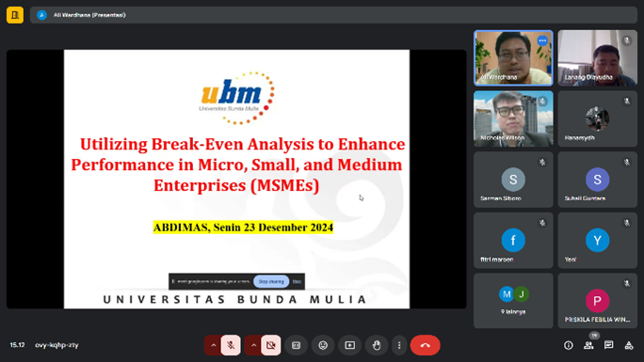Leave the call with red hang-up button
Image resolution: width=644 pixels, height=362 pixels.
pyautogui.click(x=425, y=345)
